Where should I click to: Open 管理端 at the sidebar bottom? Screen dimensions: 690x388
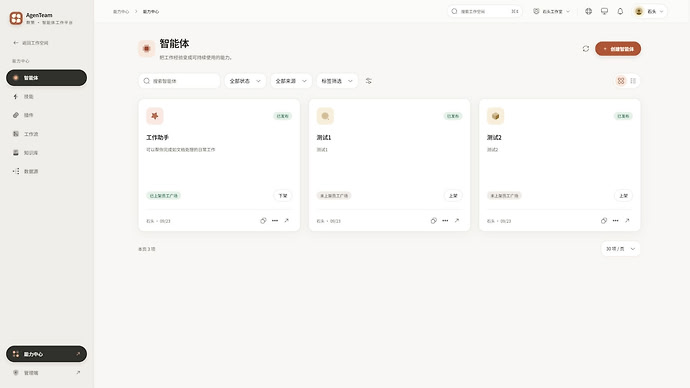click(x=46, y=373)
